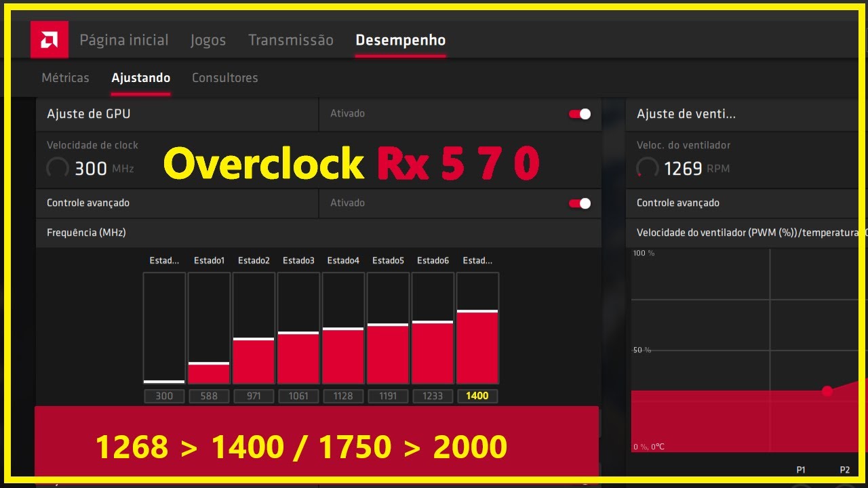Screen dimensions: 868x488
Task: Adjust the Estado2 frequency bar slider
Action: pyautogui.click(x=254, y=329)
